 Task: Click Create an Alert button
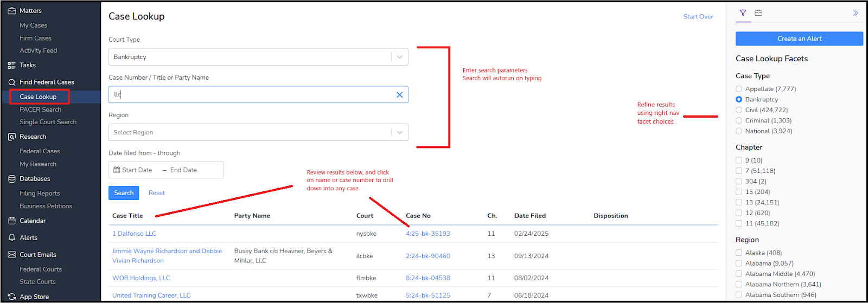click(x=799, y=38)
